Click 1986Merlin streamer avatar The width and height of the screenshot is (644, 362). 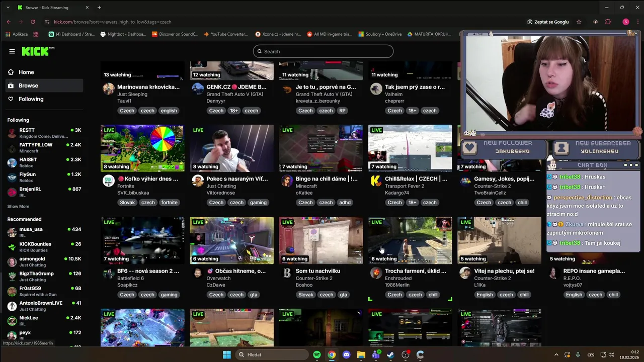[x=376, y=273]
